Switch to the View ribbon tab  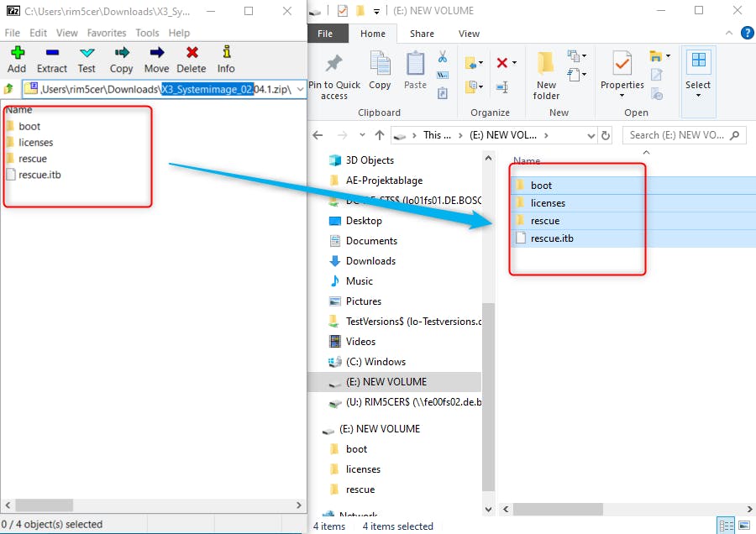tap(469, 34)
